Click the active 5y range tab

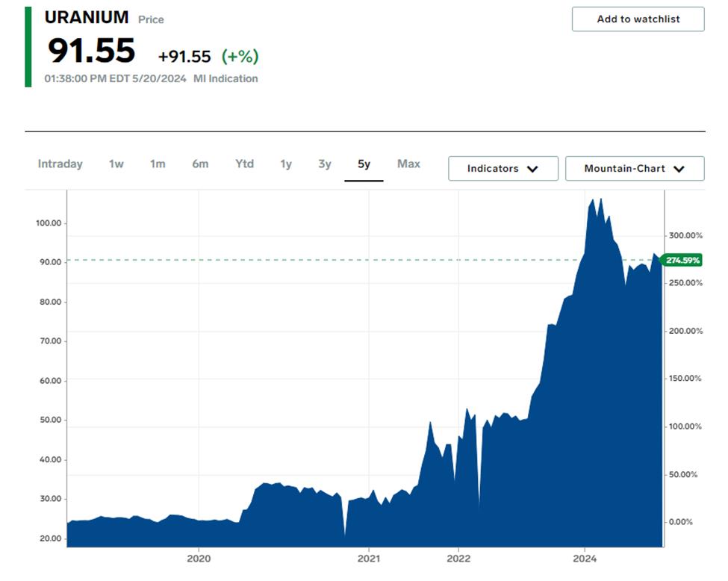[364, 164]
